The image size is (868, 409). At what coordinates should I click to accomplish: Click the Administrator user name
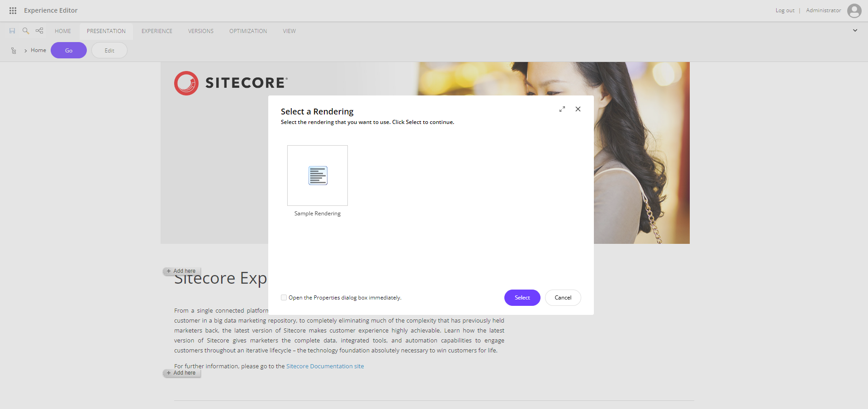pyautogui.click(x=824, y=10)
